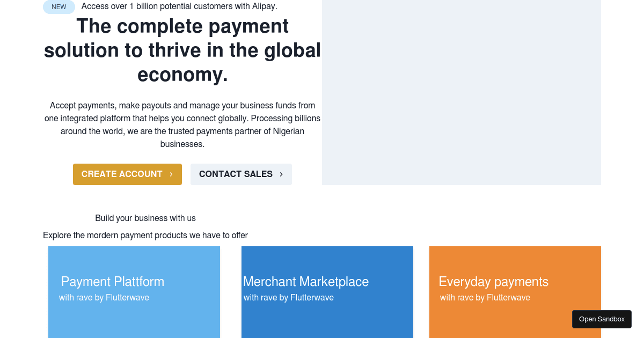The height and width of the screenshot is (338, 644).
Task: Click the chevron arrow inside CONTACT SALES
Action: (x=281, y=174)
